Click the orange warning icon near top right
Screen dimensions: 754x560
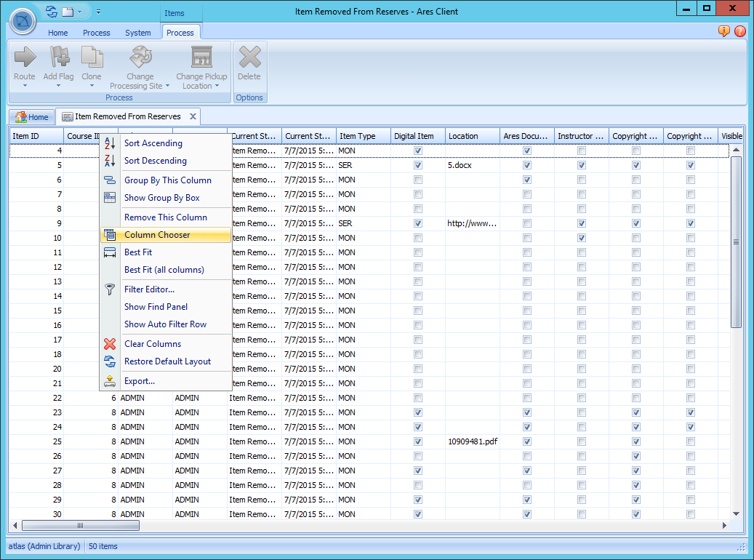(x=723, y=31)
